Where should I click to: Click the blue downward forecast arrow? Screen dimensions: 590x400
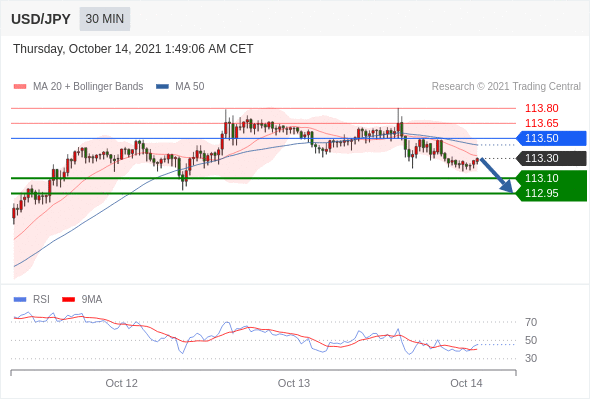tap(497, 175)
